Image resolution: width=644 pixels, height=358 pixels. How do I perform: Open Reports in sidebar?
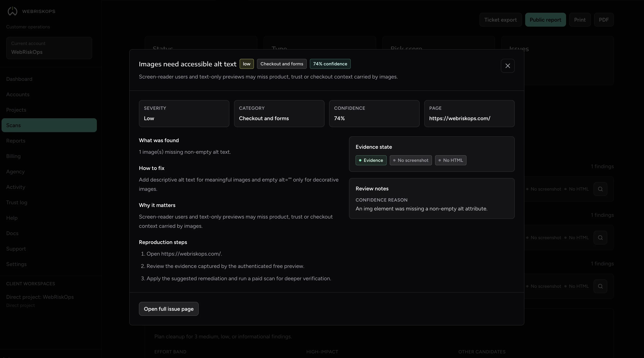click(49, 141)
